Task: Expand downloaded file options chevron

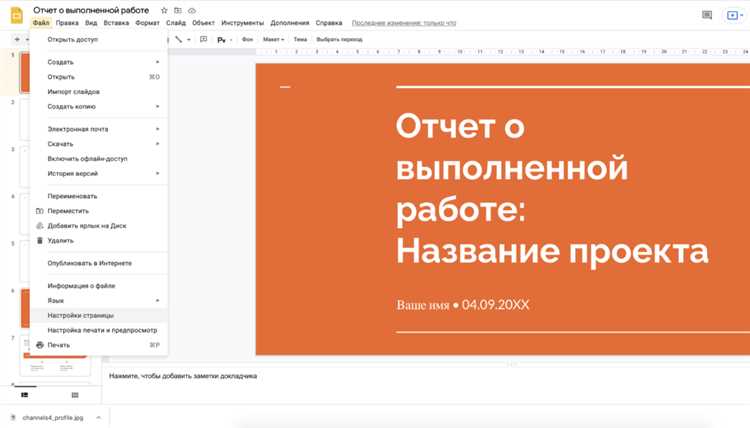Action: coord(98,417)
